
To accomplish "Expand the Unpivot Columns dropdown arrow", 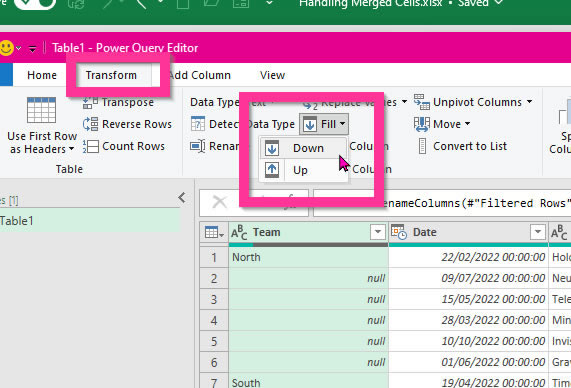I will tap(529, 102).
